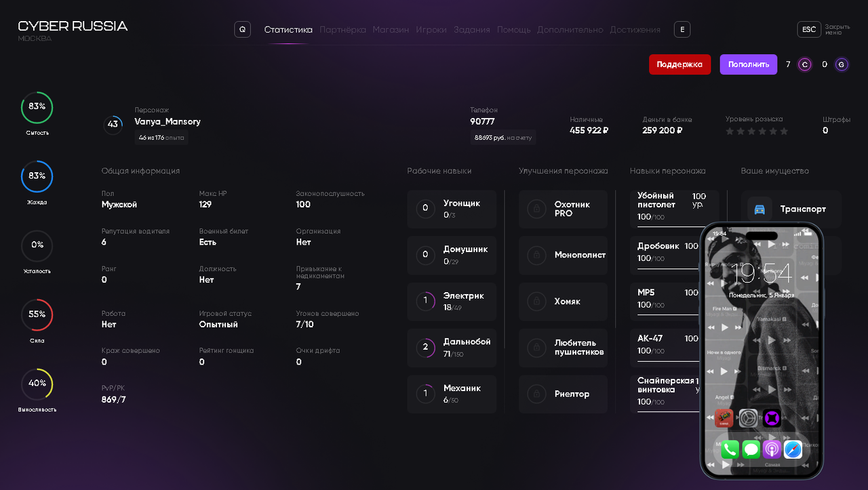
Task: Open the green Phone app on smartphone
Action: point(730,449)
